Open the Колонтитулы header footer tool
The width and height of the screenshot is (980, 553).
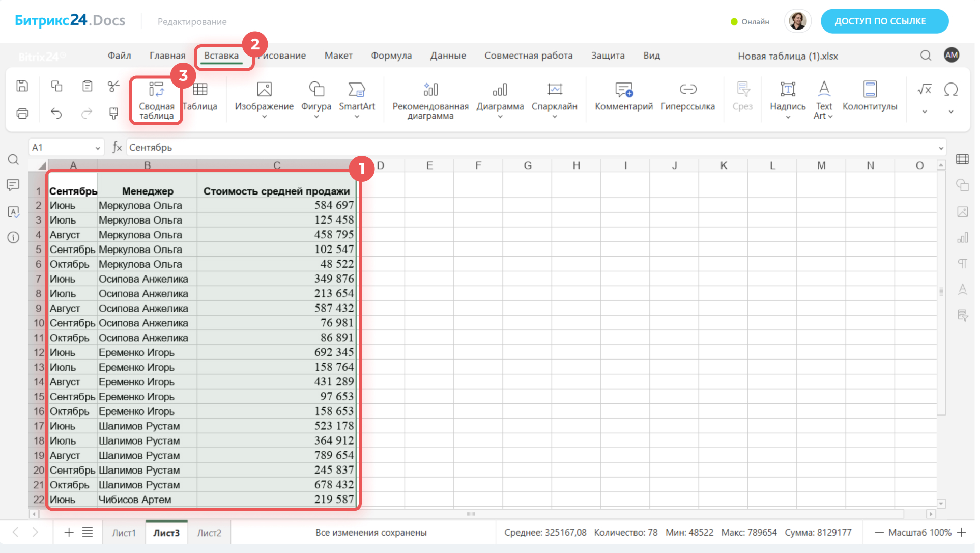[870, 90]
